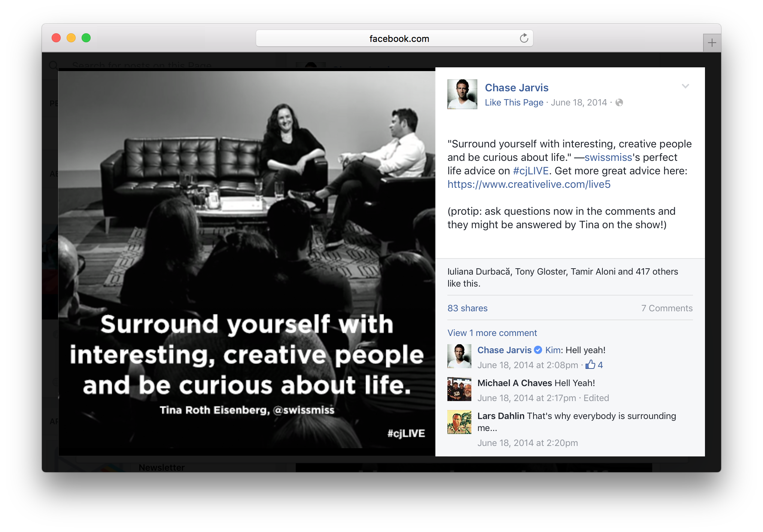The image size is (763, 532).
Task: Open the swissmiss page link in post
Action: pyautogui.click(x=608, y=158)
